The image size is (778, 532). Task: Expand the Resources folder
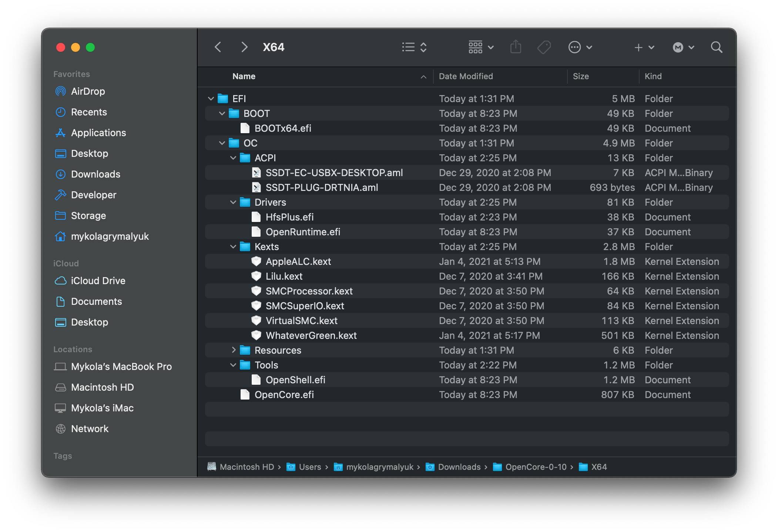(234, 350)
